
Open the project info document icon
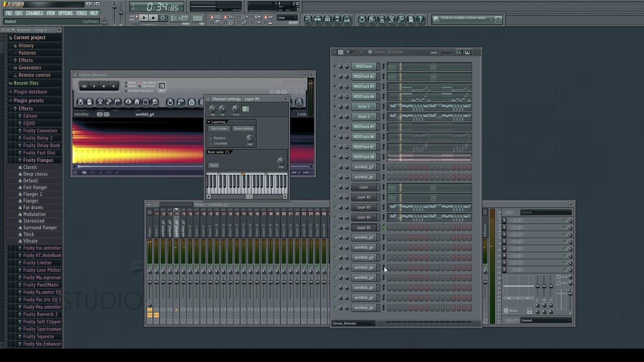click(x=411, y=19)
